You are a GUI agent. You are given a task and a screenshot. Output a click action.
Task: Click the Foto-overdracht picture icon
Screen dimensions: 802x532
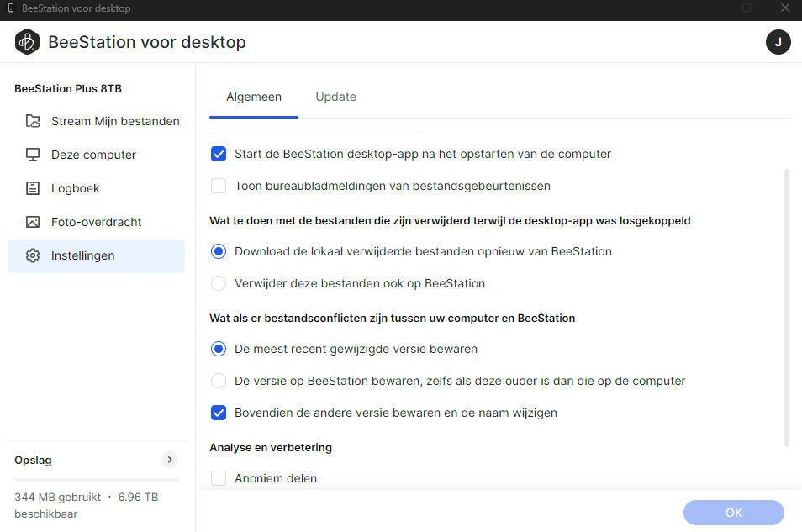(33, 222)
